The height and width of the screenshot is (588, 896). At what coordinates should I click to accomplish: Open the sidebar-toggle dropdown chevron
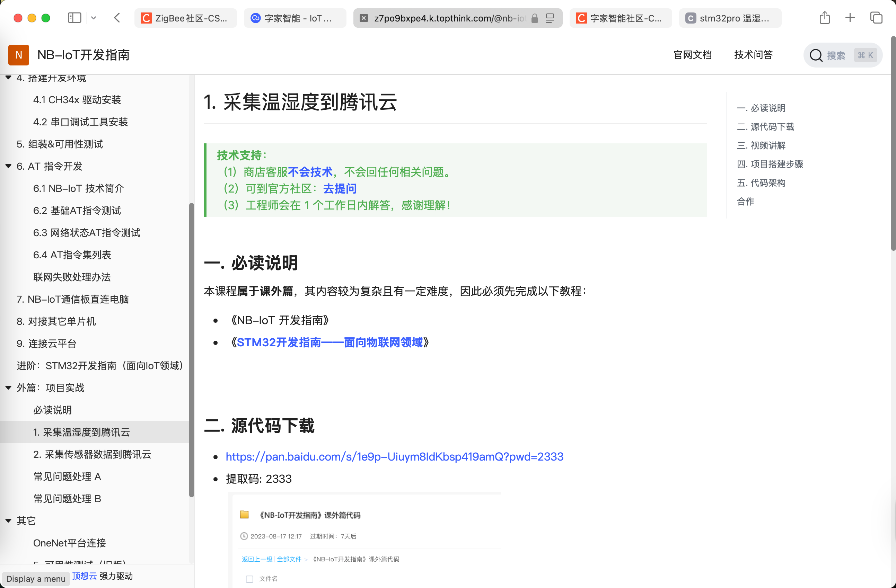(94, 18)
